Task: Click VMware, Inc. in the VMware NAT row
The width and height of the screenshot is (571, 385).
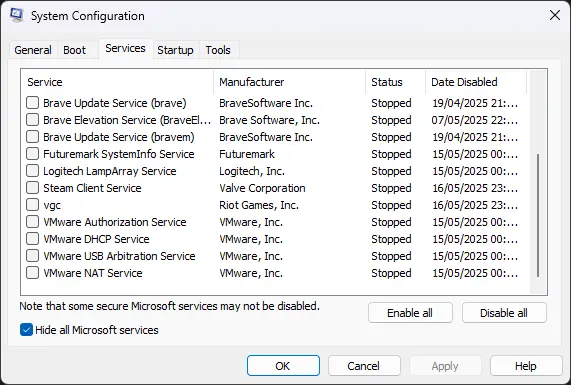Action: click(251, 273)
